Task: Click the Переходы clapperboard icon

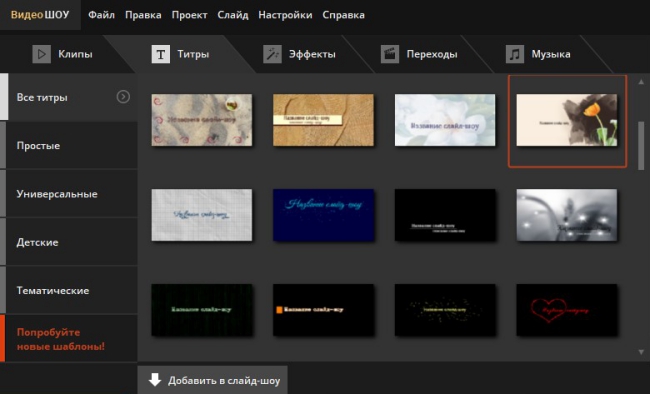Action: [390, 54]
